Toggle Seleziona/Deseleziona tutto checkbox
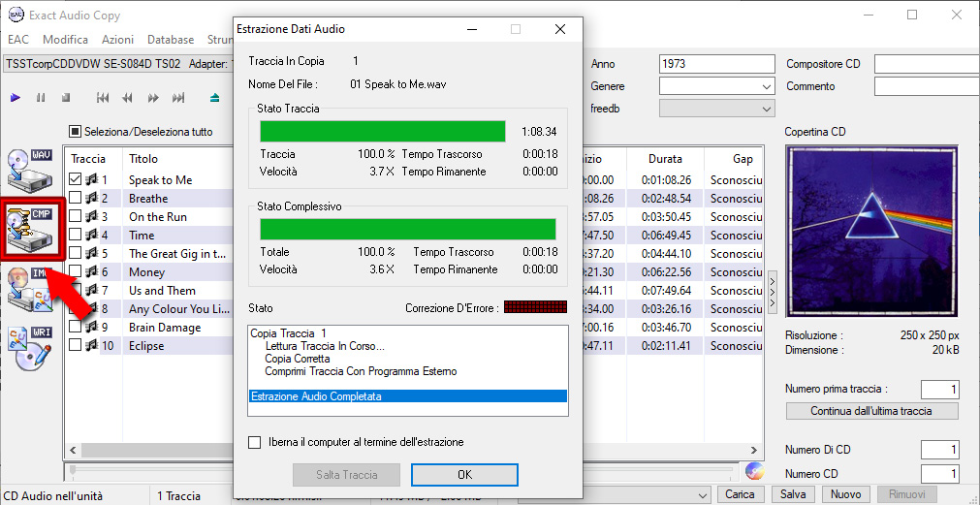Image resolution: width=980 pixels, height=505 pixels. (x=75, y=132)
